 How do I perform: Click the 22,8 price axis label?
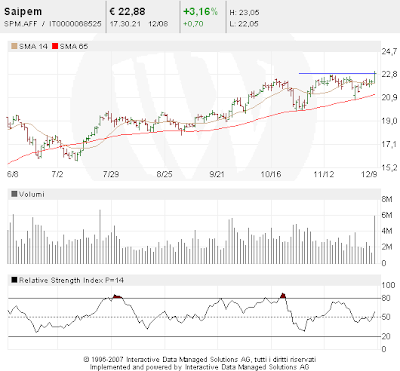point(390,74)
